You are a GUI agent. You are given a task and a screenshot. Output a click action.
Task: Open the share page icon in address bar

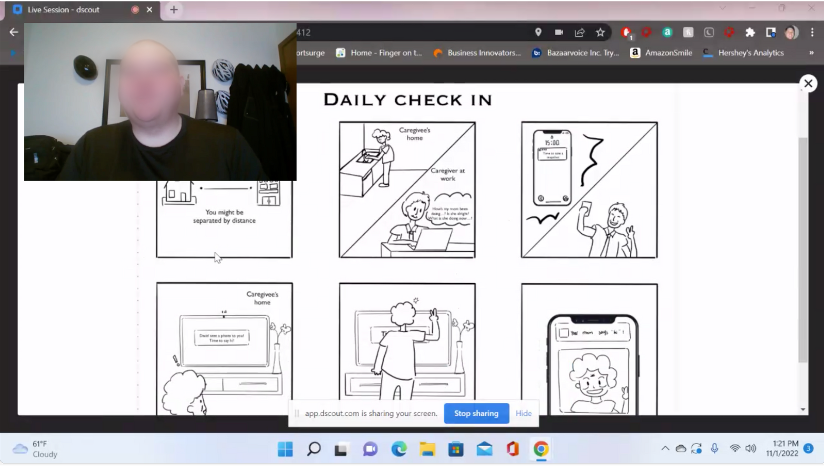click(580, 32)
